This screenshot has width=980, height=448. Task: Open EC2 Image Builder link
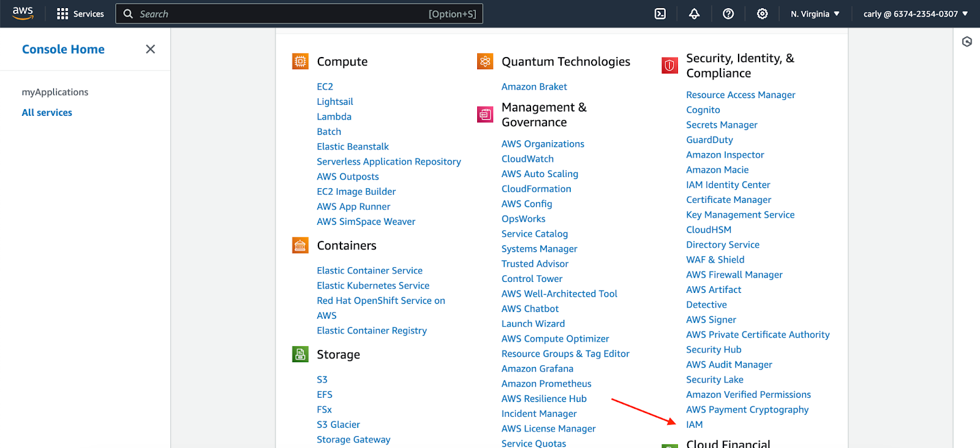(x=356, y=192)
